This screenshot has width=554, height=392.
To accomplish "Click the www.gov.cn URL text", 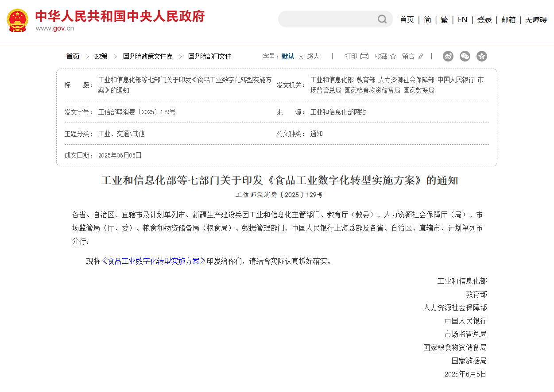I will pos(55,28).
